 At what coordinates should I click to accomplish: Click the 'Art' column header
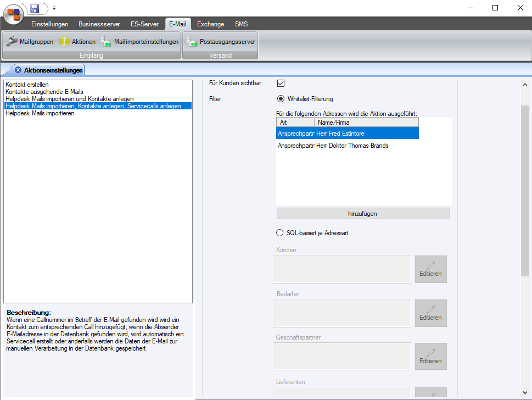[295, 123]
